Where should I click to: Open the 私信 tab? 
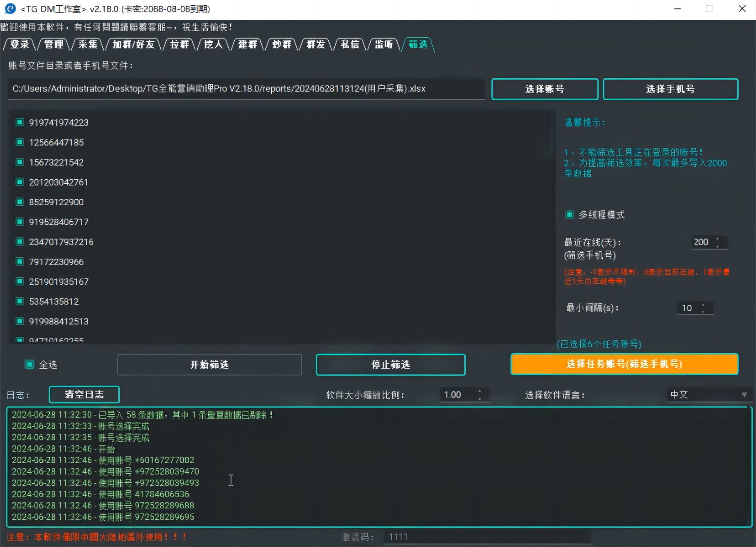350,44
